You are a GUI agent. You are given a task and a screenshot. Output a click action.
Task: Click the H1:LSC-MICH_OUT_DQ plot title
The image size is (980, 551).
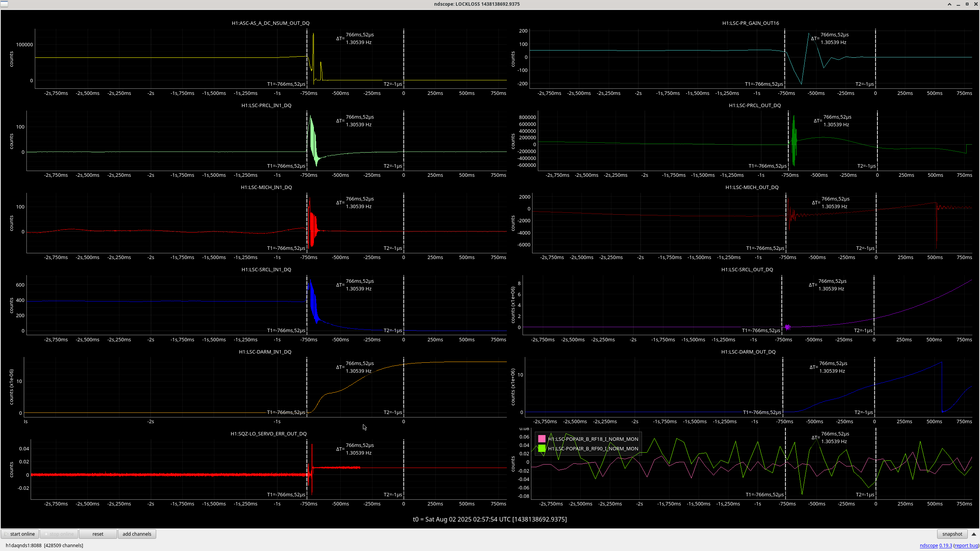(x=752, y=187)
